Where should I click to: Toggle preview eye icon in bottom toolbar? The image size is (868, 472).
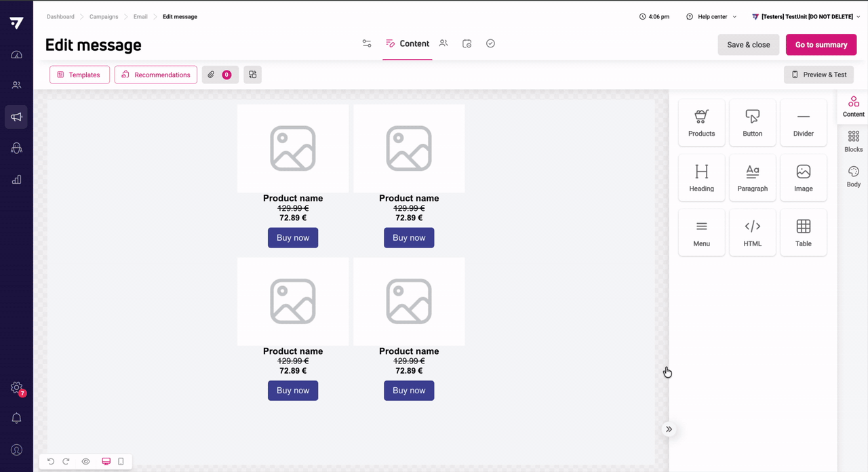[x=85, y=462]
